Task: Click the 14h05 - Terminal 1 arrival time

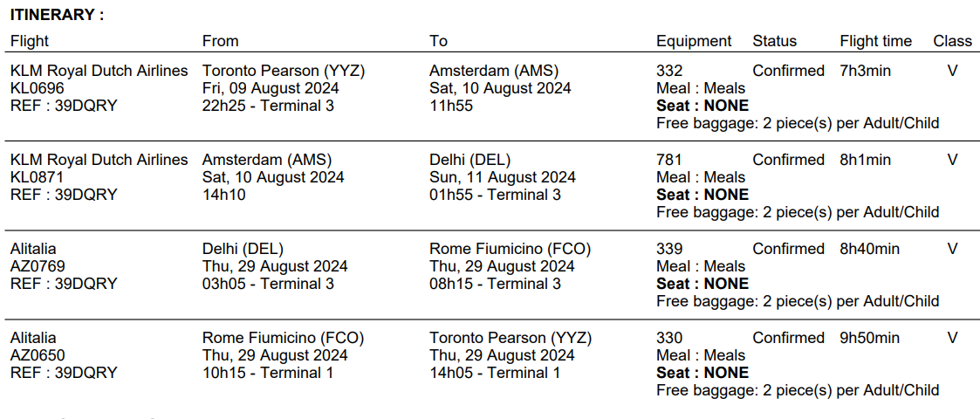Action: click(x=495, y=373)
